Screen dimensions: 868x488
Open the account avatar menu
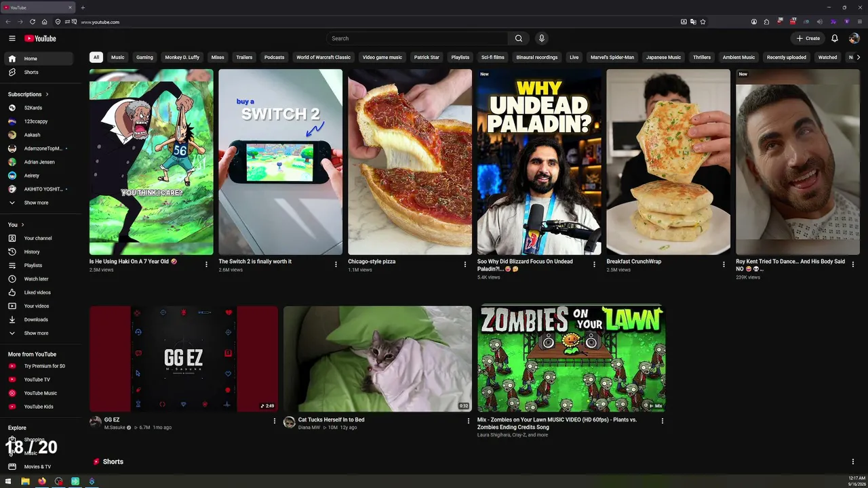(854, 39)
